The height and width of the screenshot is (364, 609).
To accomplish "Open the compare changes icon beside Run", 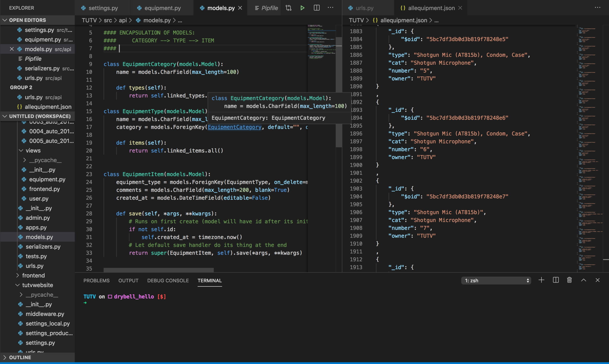I will point(288,8).
